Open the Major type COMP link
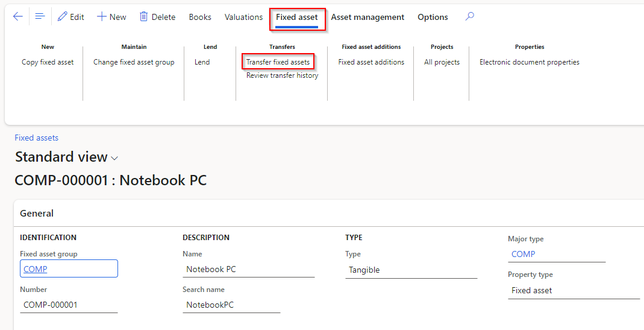The height and width of the screenshot is (330, 644). pyautogui.click(x=524, y=255)
